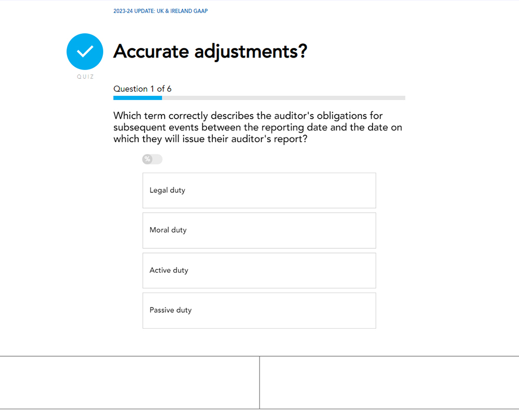Click the 'QUIZ' label under the icon

86,77
